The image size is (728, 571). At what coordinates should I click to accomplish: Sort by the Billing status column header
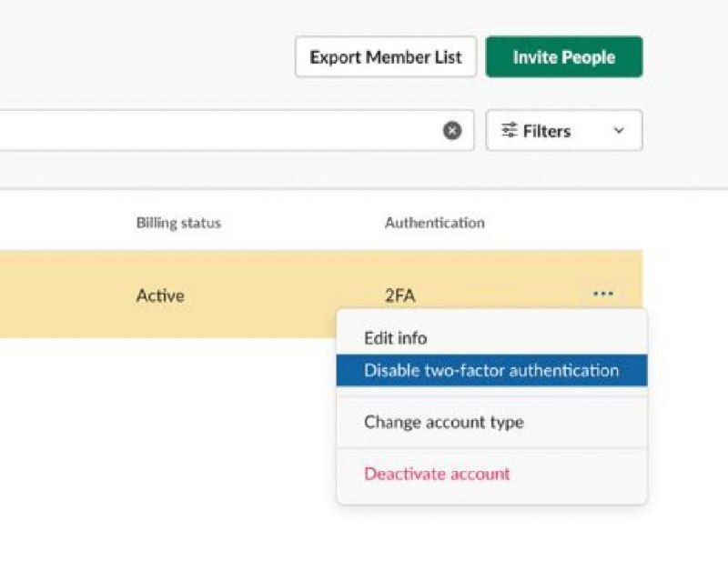pyautogui.click(x=178, y=223)
